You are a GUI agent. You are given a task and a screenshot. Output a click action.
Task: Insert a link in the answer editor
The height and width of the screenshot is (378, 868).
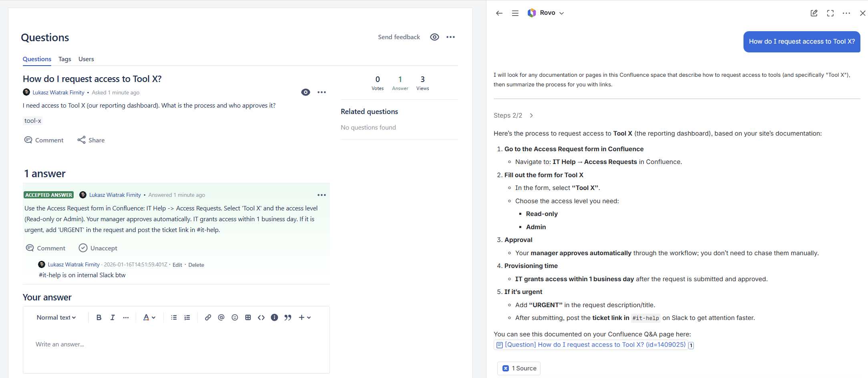pos(208,317)
